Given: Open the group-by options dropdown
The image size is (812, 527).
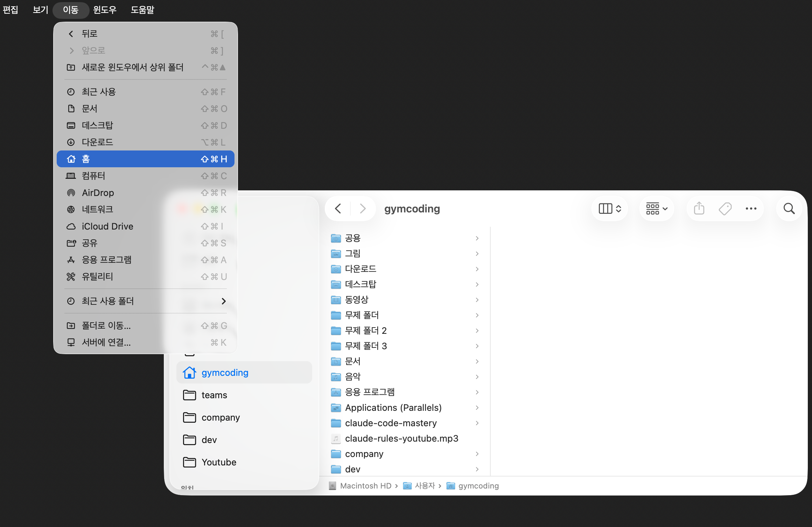Looking at the screenshot, I should [657, 209].
